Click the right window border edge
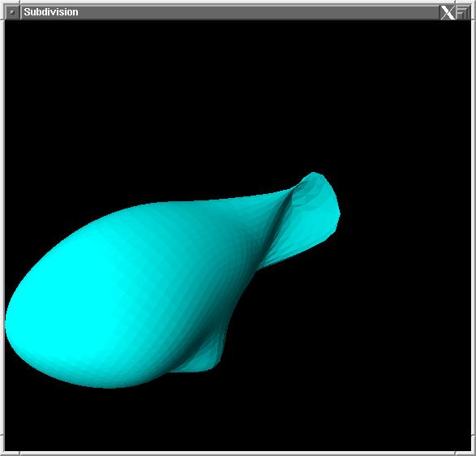The width and height of the screenshot is (476, 456). (x=474, y=228)
